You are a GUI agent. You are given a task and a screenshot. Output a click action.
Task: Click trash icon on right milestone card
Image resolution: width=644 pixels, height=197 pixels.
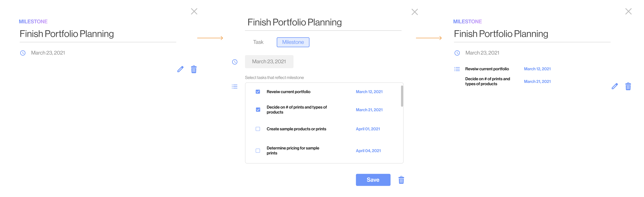(628, 86)
